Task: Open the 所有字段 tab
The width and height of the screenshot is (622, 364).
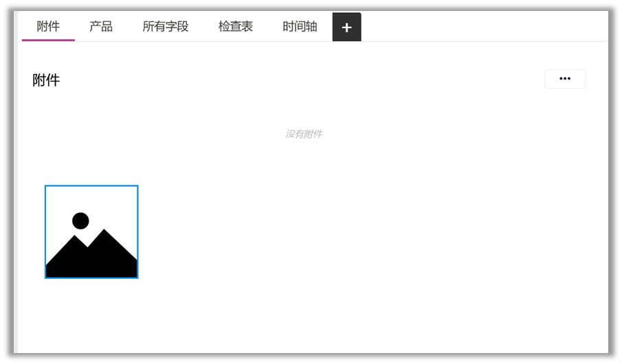Action: (x=165, y=27)
